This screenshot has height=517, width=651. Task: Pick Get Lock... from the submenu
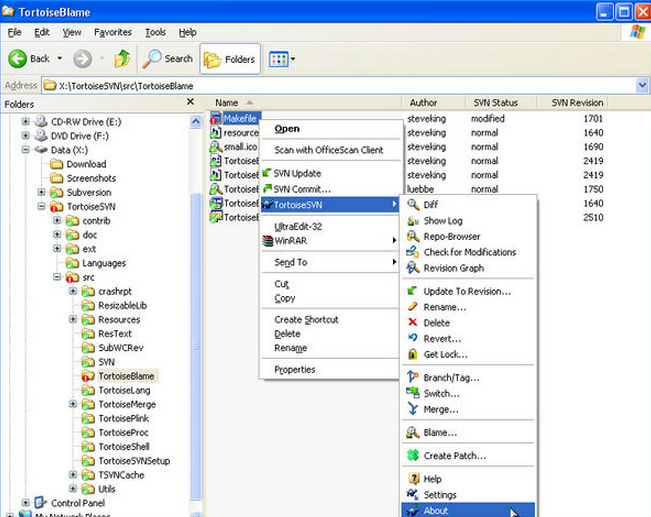(445, 354)
